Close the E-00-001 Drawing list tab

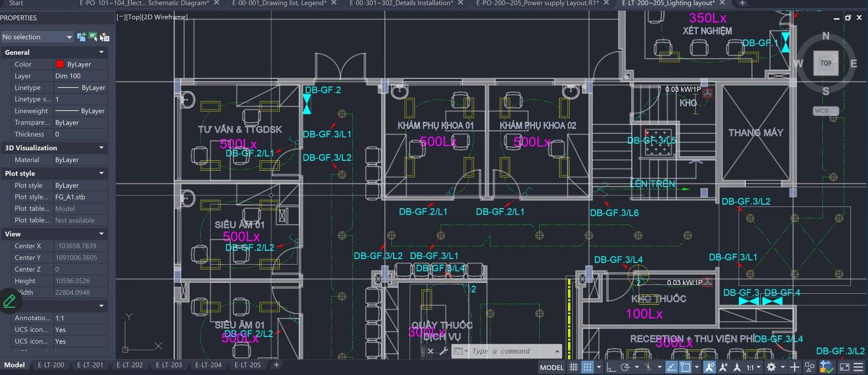click(334, 3)
